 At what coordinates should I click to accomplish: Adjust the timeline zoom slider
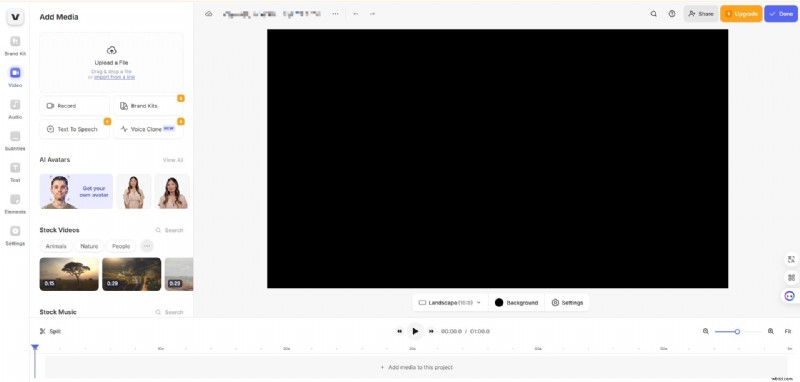[737, 332]
